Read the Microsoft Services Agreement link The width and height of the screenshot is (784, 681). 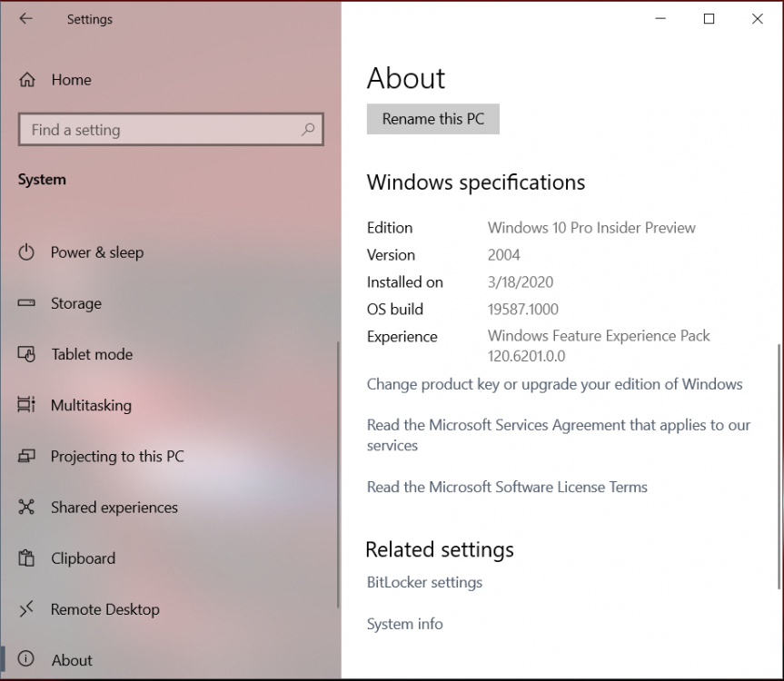coord(559,435)
